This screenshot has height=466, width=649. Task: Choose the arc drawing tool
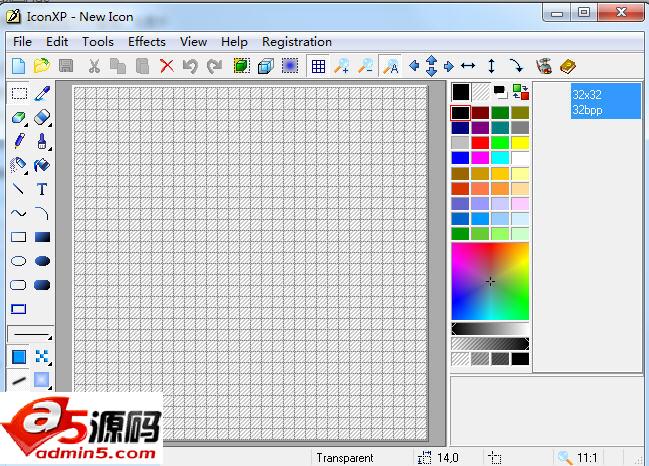point(42,213)
